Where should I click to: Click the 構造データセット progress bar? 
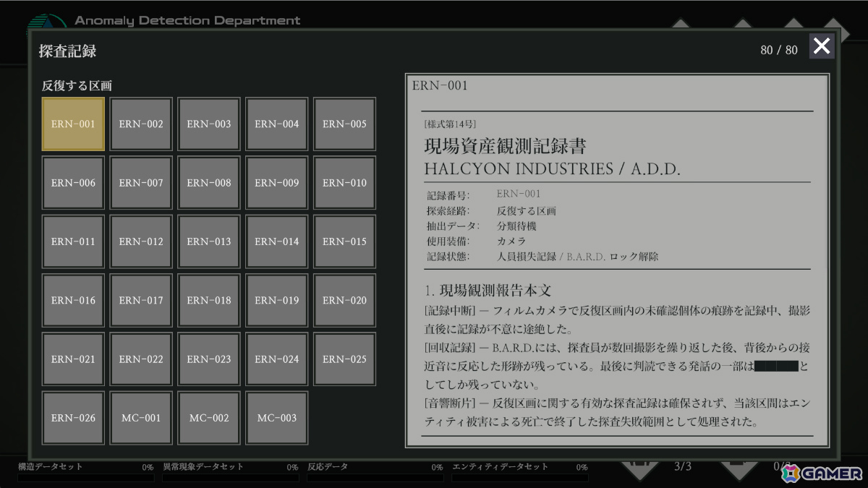pos(85,478)
